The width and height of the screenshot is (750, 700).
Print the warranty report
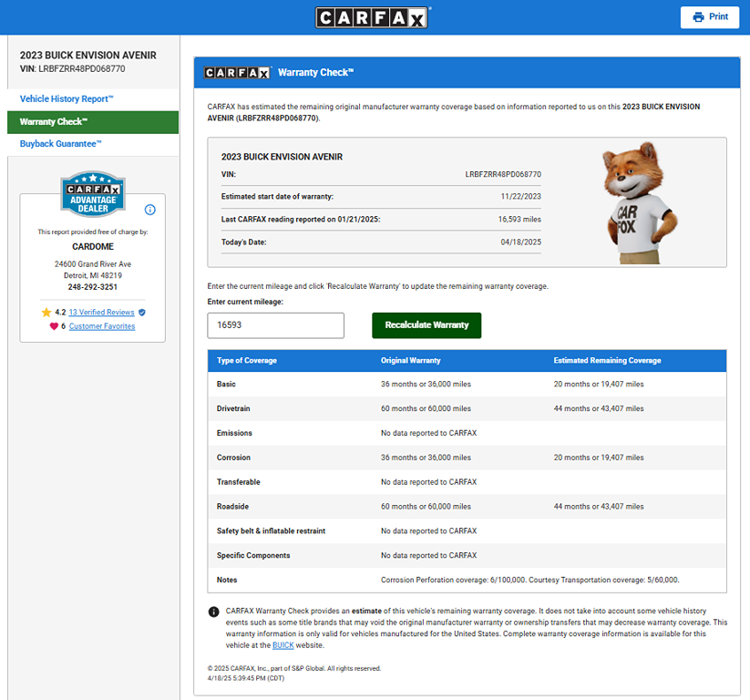pos(709,17)
